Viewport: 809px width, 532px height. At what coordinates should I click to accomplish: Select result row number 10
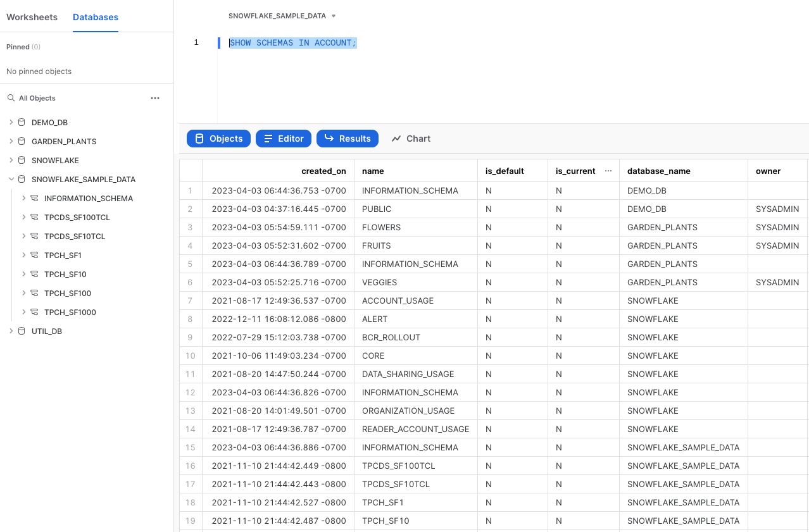191,356
